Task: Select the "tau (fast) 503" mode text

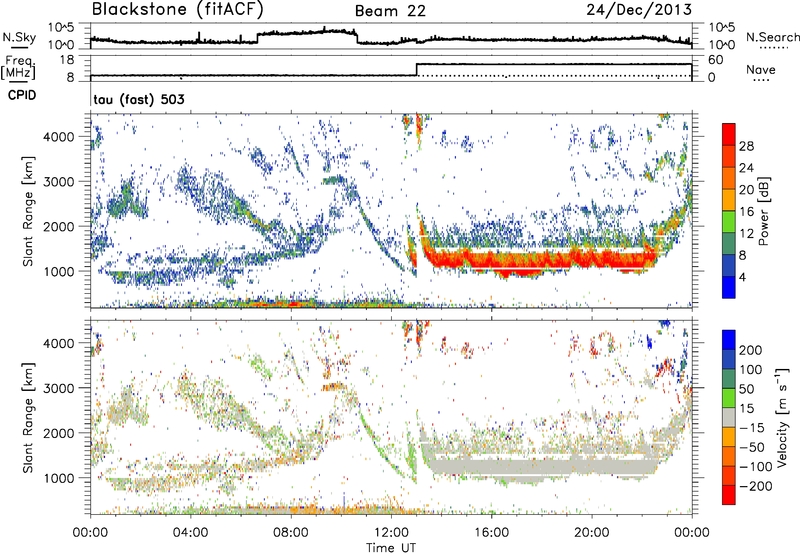Action: pos(139,99)
